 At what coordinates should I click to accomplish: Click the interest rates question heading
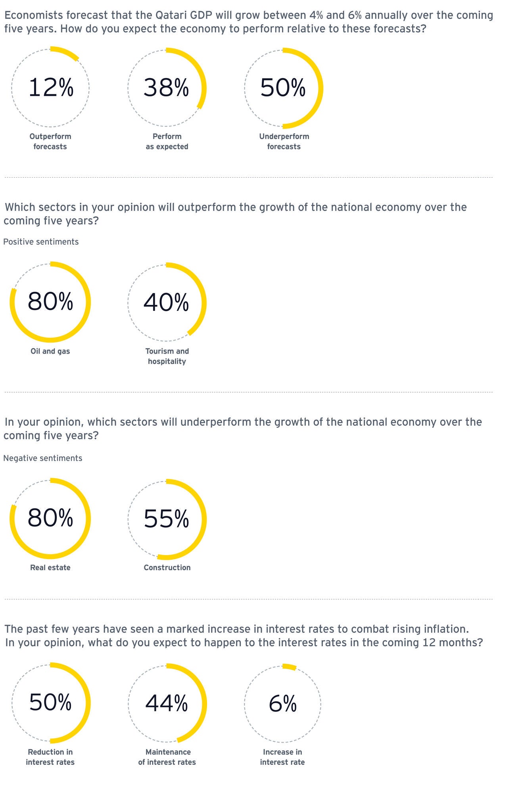pos(244,636)
